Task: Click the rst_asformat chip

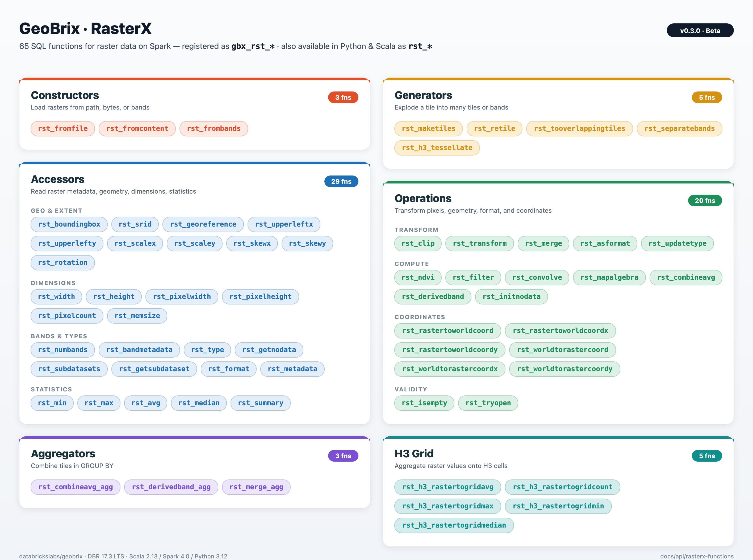Action: (605, 243)
